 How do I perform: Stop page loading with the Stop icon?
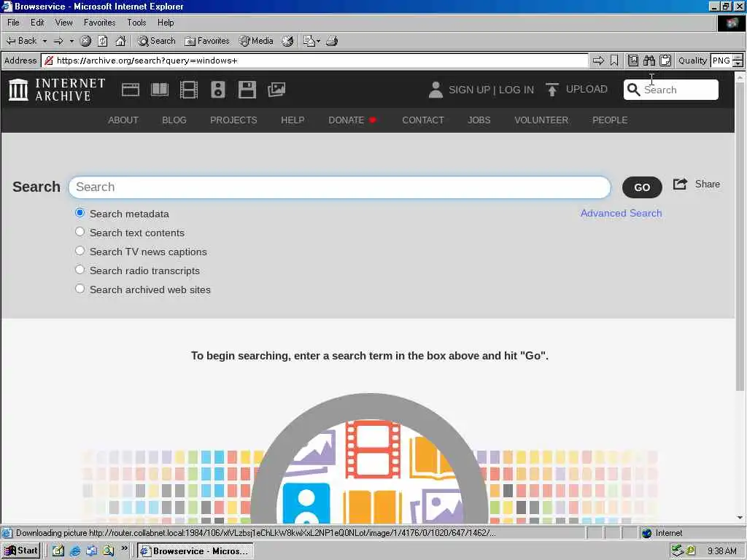click(x=86, y=41)
